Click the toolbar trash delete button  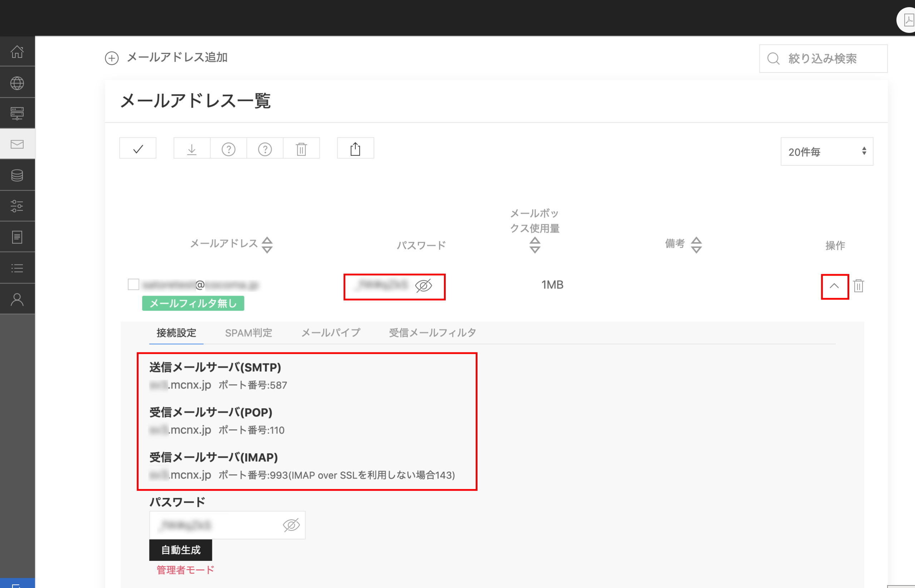point(302,149)
